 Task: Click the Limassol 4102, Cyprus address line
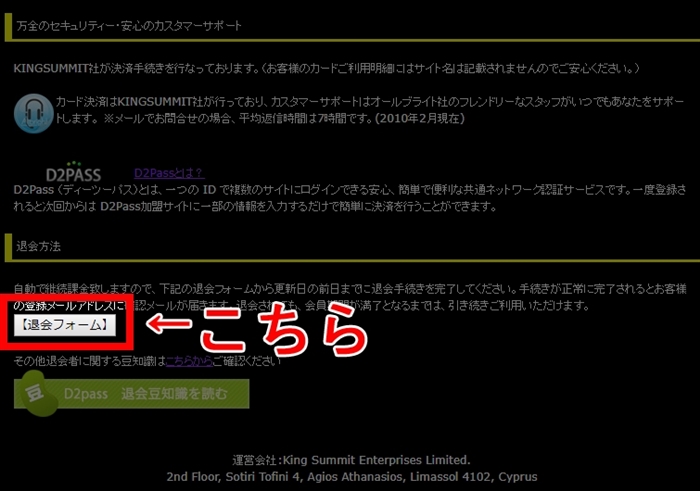(352, 477)
